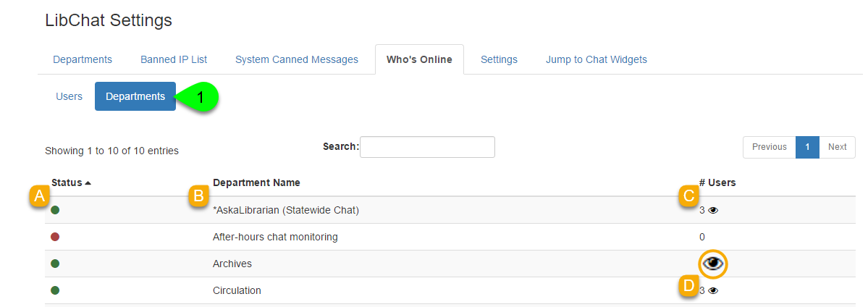
Task: Switch to Banned IP List tab
Action: click(174, 59)
